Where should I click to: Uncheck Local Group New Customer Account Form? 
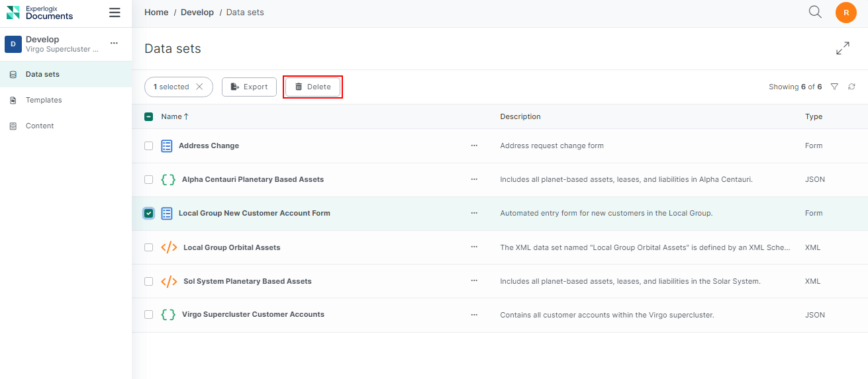coord(149,213)
